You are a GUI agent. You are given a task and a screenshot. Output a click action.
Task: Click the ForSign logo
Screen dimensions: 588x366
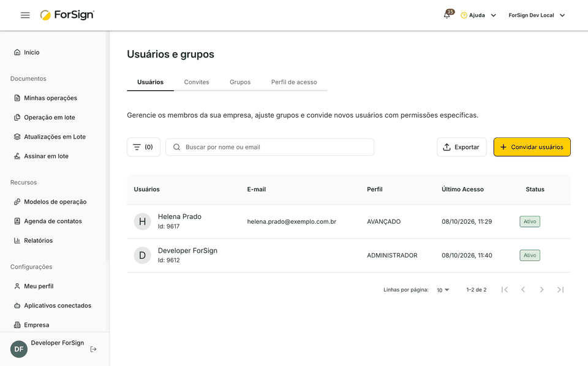pyautogui.click(x=67, y=15)
